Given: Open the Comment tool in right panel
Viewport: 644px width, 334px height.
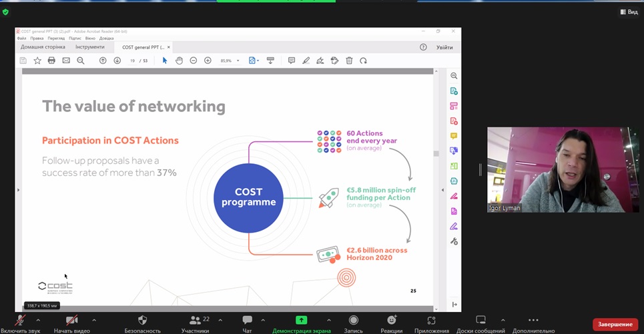Looking at the screenshot, I should point(454,136).
